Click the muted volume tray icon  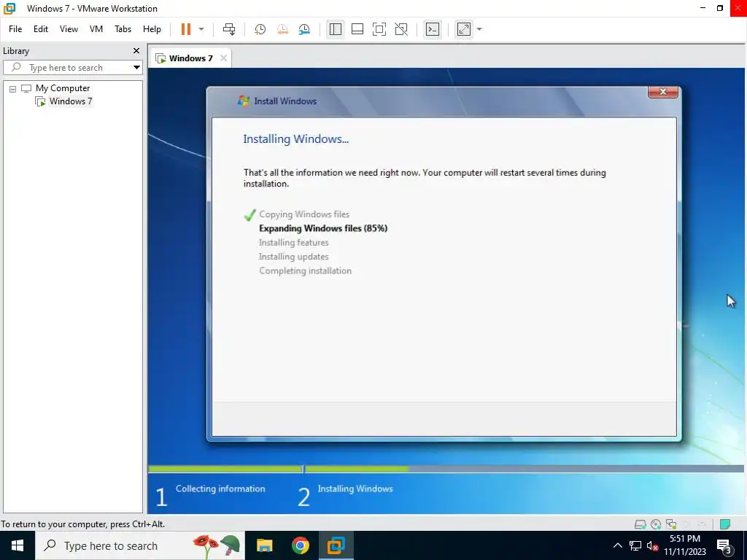pos(652,545)
